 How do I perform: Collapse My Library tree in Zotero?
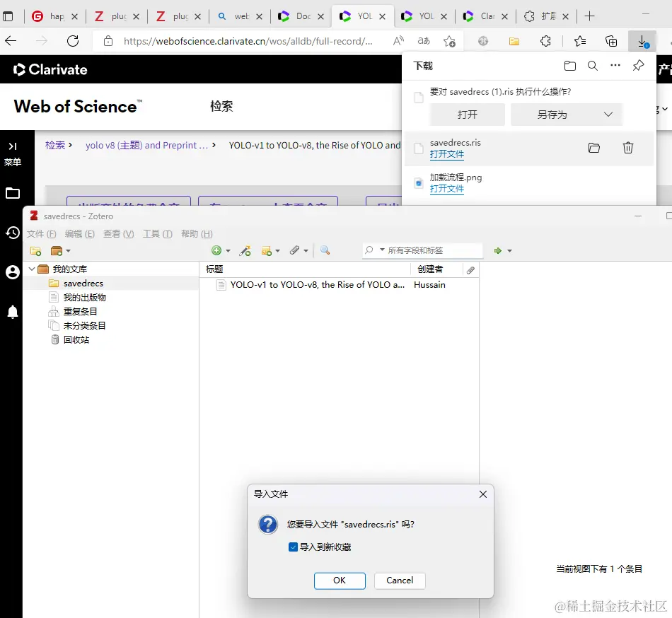(32, 269)
